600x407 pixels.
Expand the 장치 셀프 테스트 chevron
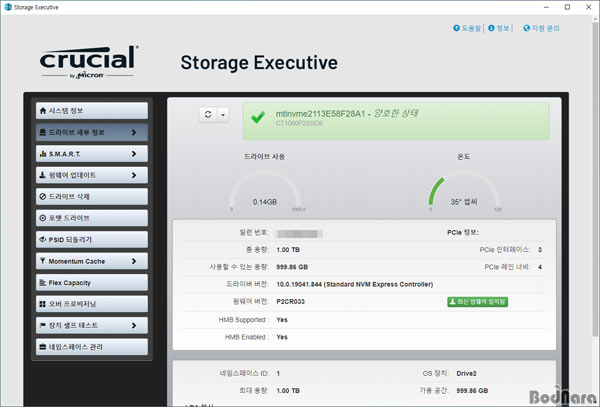tap(134, 326)
